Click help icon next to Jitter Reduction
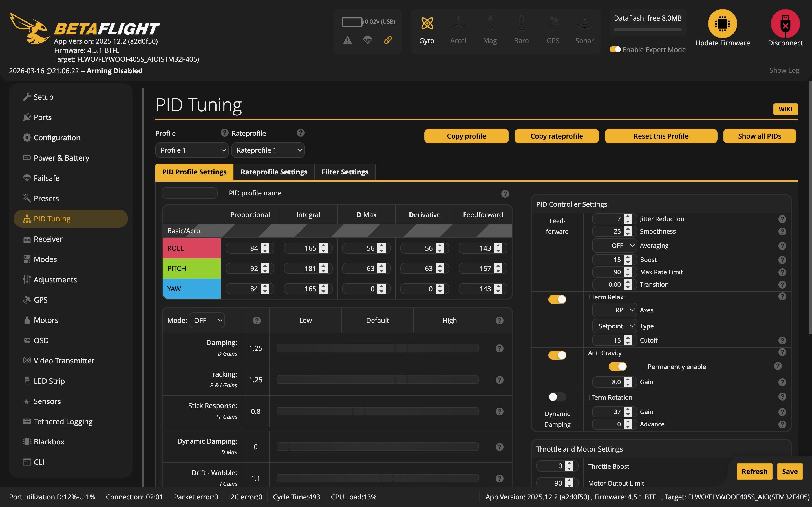 [782, 219]
